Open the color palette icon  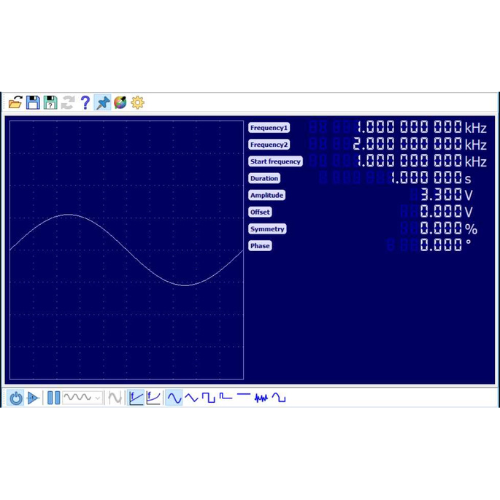[x=120, y=102]
